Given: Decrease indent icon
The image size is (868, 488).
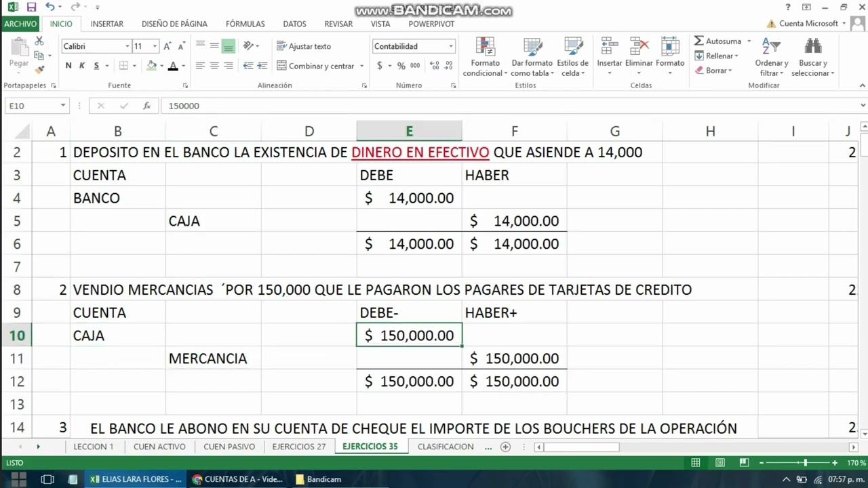Looking at the screenshot, I should (x=248, y=66).
